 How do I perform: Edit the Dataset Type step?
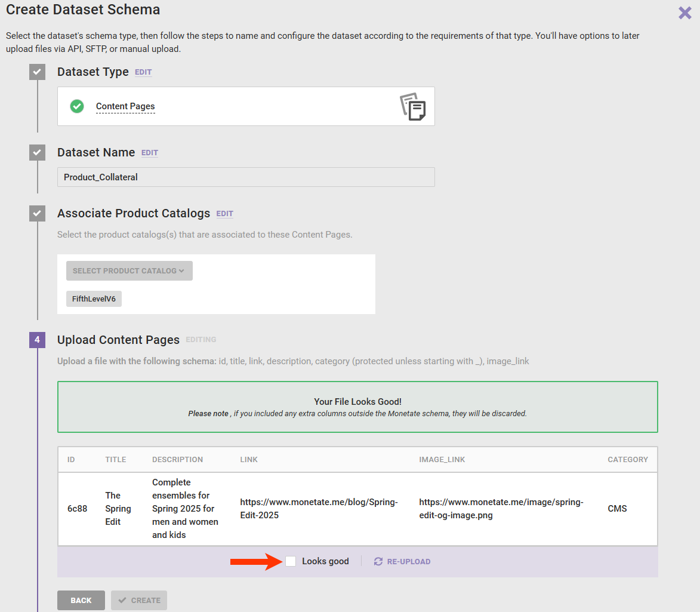pyautogui.click(x=143, y=72)
